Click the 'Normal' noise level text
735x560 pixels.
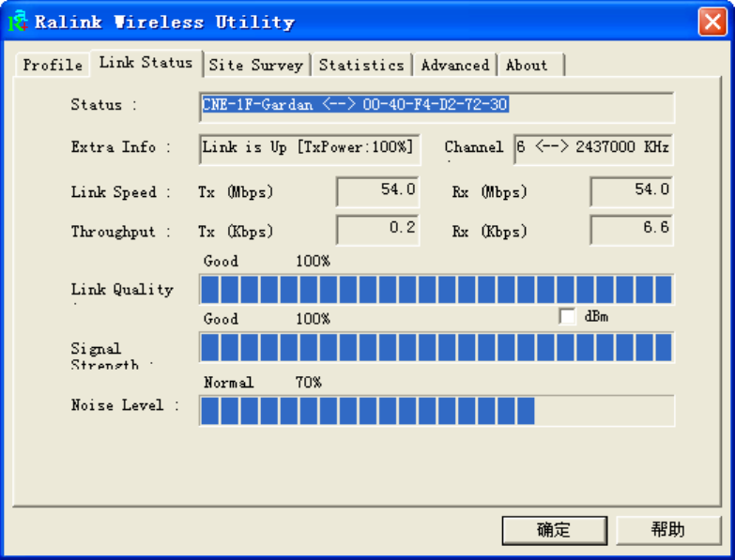point(229,383)
